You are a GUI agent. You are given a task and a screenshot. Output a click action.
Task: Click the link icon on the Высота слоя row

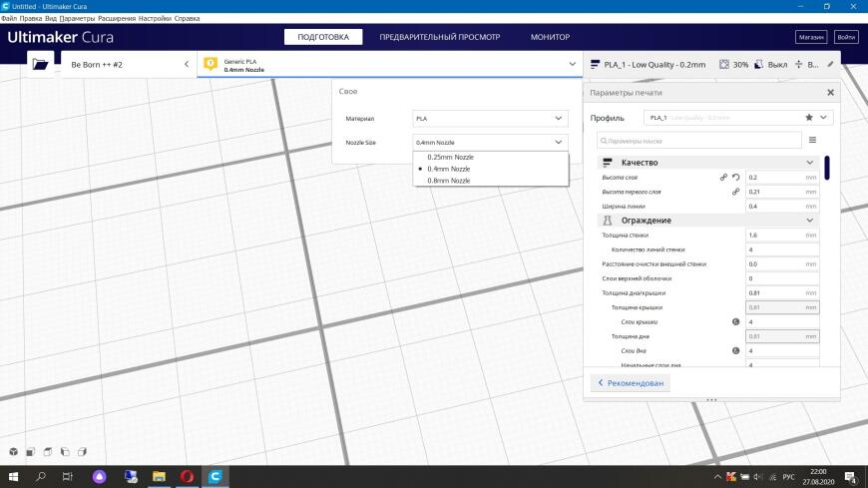[723, 178]
